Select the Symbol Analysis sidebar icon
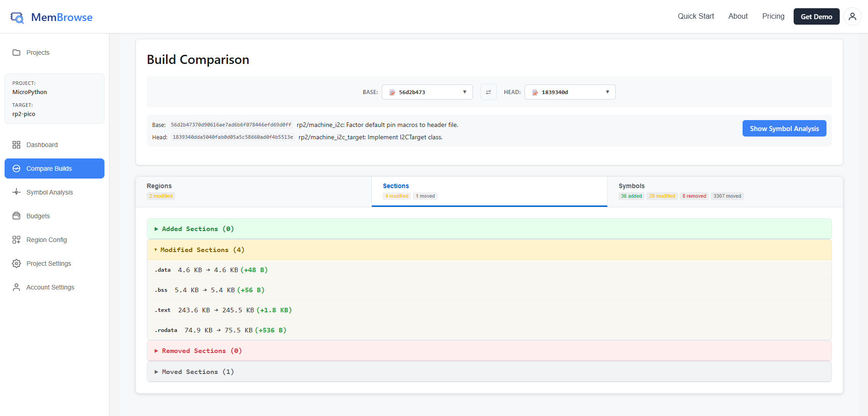This screenshot has height=416, width=868. [16, 192]
